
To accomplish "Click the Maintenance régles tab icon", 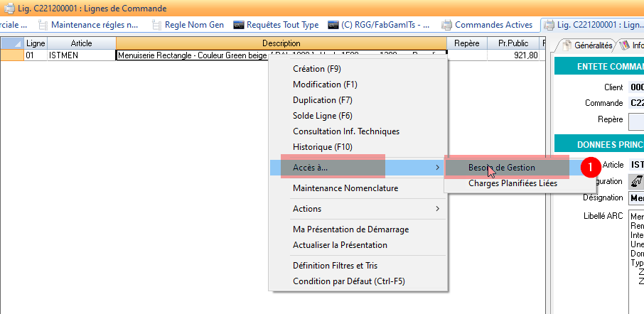I will point(43,25).
